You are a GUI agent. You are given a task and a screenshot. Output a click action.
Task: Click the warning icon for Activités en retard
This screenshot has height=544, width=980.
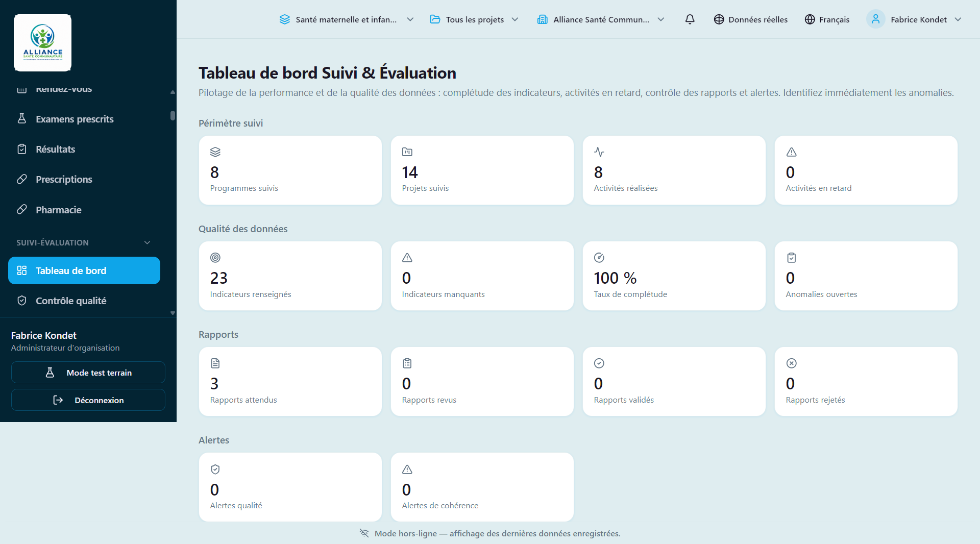[x=791, y=152]
